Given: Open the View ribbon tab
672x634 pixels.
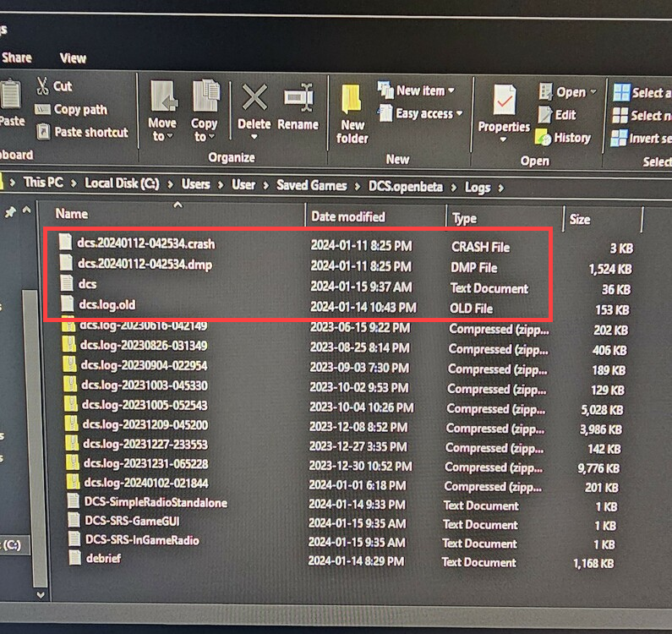Looking at the screenshot, I should point(74,58).
